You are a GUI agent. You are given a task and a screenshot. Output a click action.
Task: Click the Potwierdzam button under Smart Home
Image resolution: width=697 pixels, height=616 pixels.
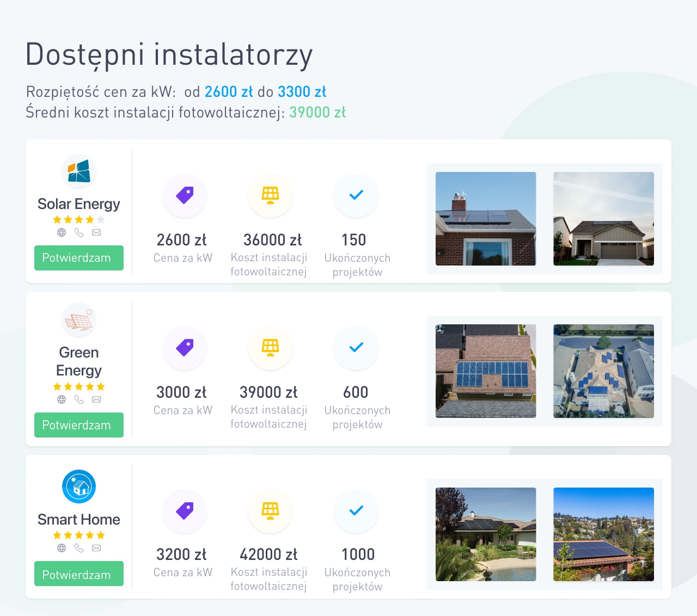click(x=78, y=573)
